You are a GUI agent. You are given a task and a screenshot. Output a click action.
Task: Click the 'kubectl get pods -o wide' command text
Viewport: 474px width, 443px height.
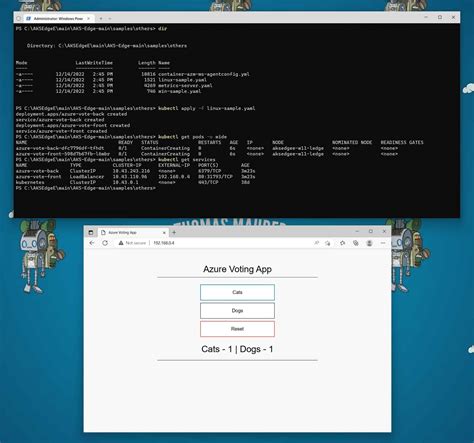[192, 137]
